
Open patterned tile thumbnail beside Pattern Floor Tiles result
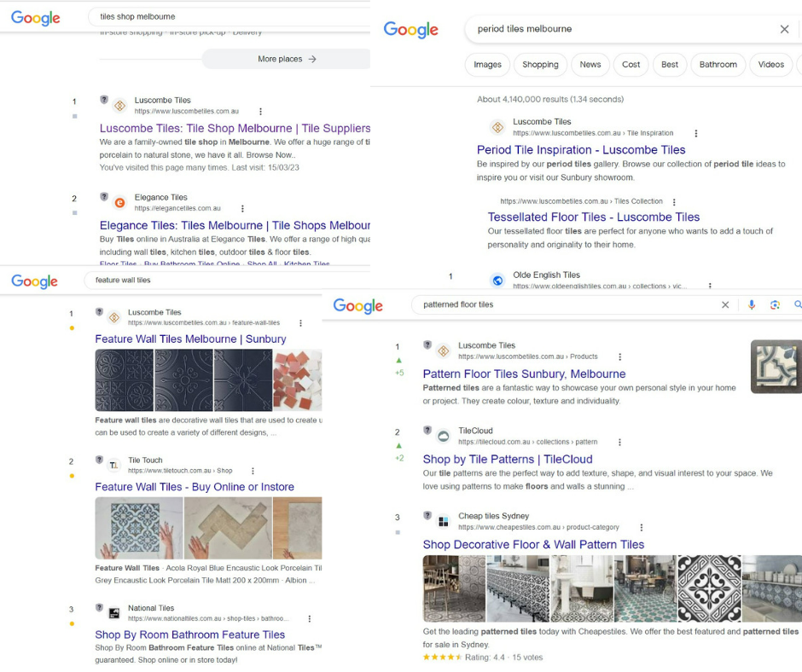(776, 367)
